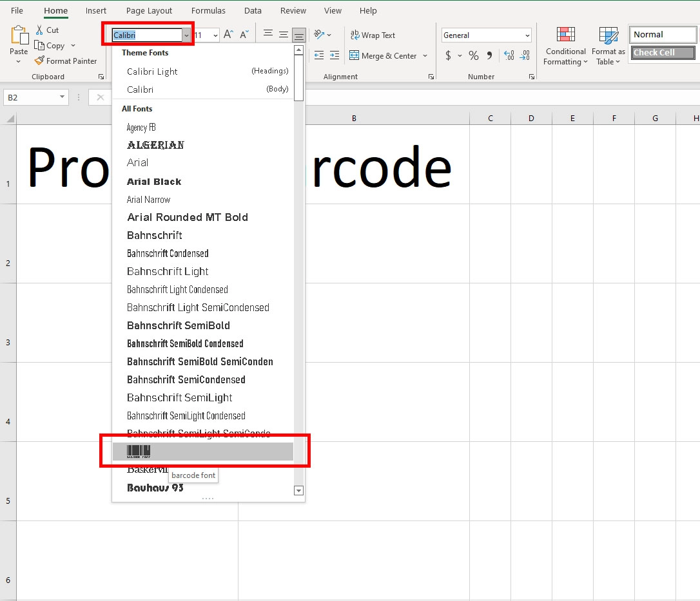The image size is (700, 601).
Task: Open the Data ribbon tab
Action: pos(252,10)
